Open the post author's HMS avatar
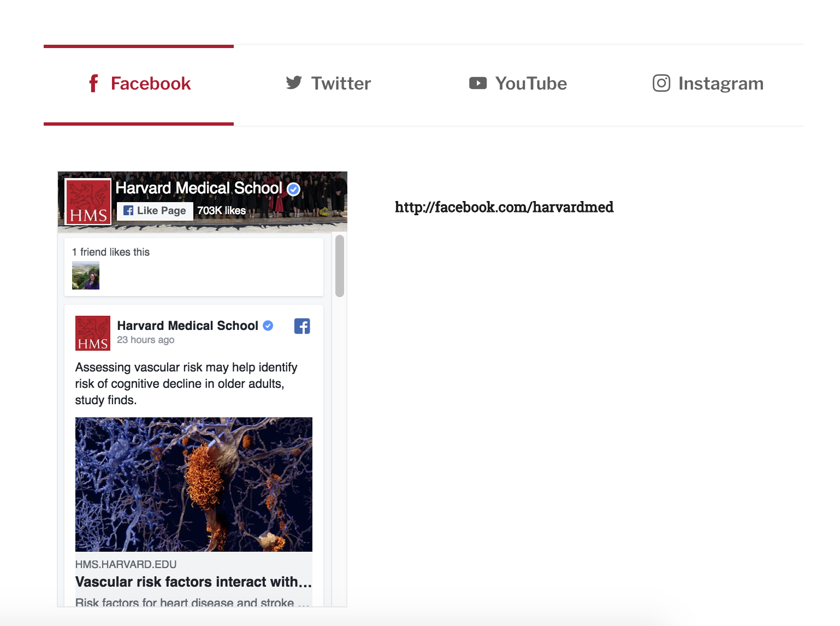840x626 pixels. [93, 333]
